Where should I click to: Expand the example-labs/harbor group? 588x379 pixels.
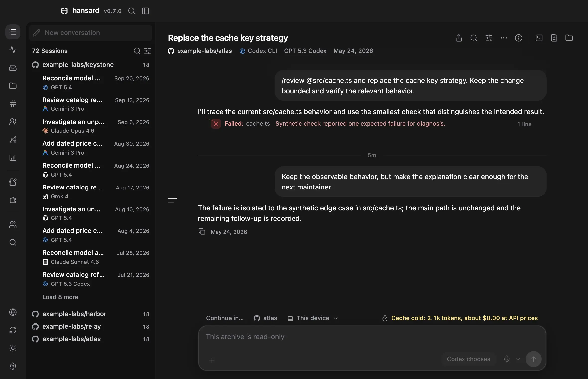click(x=91, y=314)
